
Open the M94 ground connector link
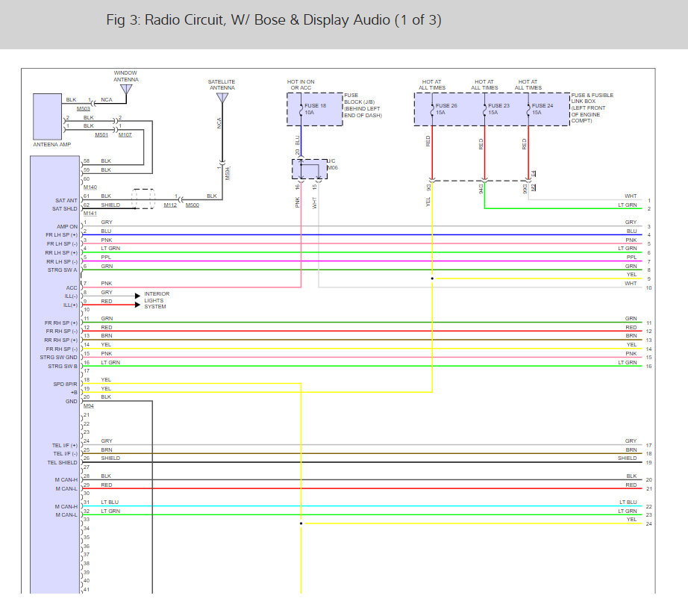(x=88, y=406)
